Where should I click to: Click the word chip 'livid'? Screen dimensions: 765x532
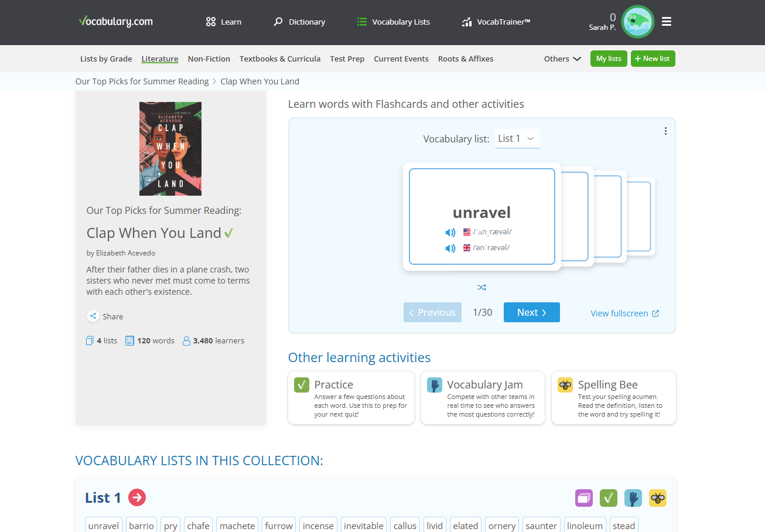[x=435, y=525]
